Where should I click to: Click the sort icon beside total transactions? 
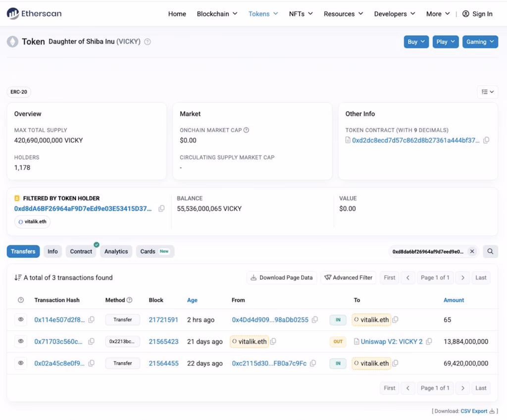point(18,278)
